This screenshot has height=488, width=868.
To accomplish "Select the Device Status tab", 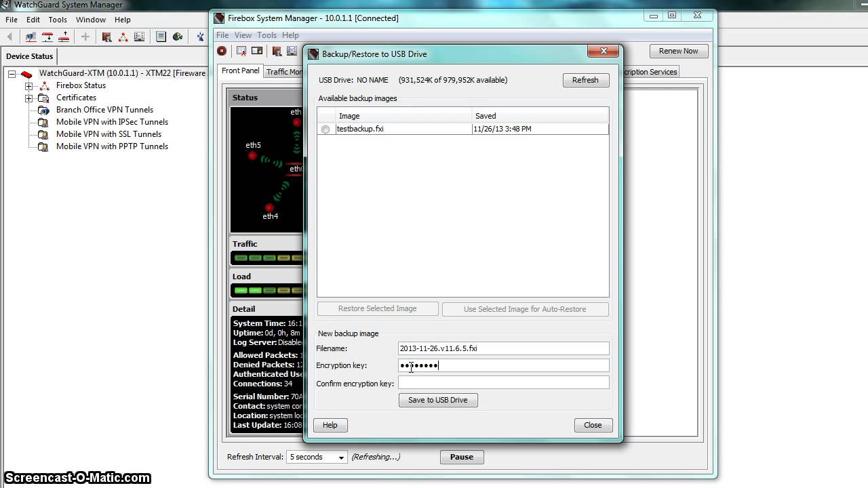I will (29, 56).
